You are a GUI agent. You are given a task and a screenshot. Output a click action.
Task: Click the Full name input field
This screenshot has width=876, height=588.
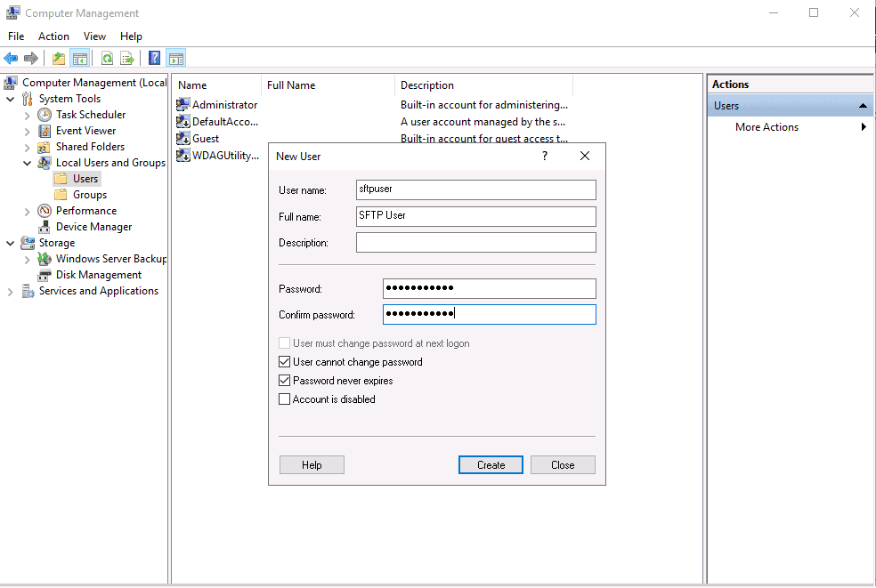click(x=476, y=216)
